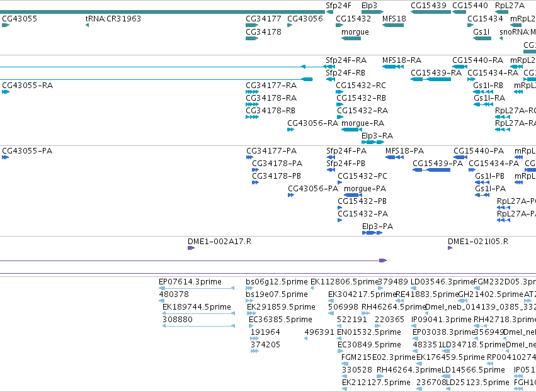Click the CG34177-PA protein label
This screenshot has width=536, height=392.
(x=271, y=151)
